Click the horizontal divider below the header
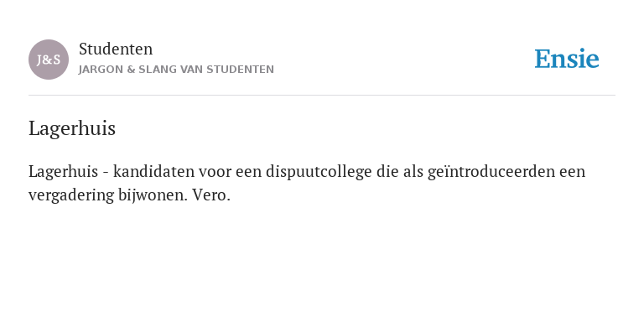Image resolution: width=644 pixels, height=322 pixels. click(x=322, y=96)
